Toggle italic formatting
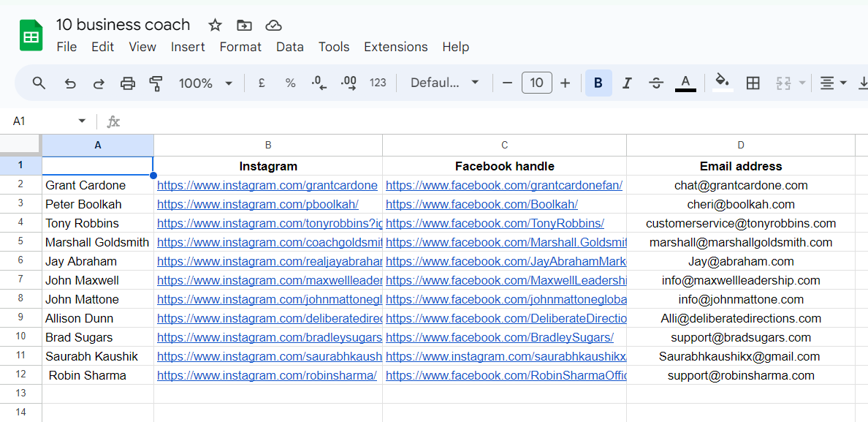868x422 pixels. [x=627, y=83]
